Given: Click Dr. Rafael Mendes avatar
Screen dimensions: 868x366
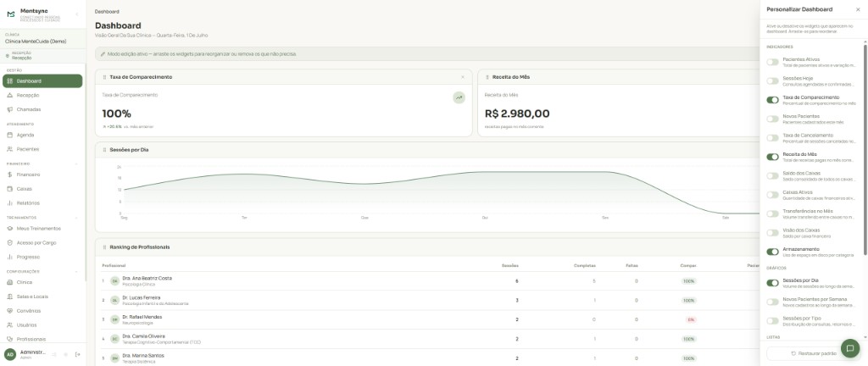Looking at the screenshot, I should pos(114,319).
